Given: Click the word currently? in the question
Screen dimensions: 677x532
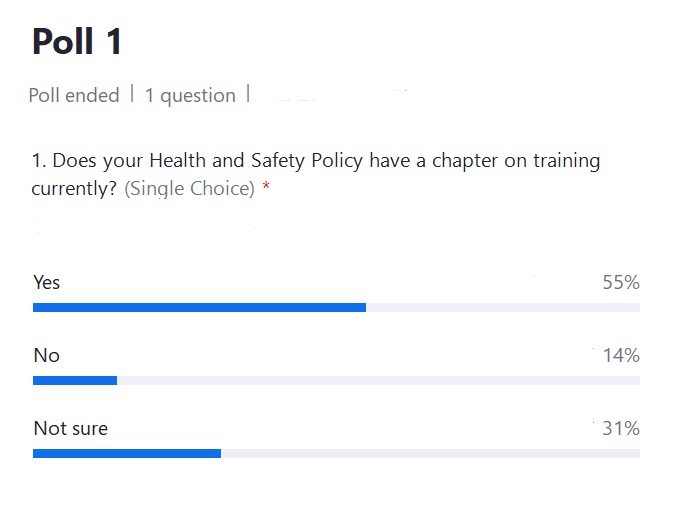Looking at the screenshot, I should [74, 188].
